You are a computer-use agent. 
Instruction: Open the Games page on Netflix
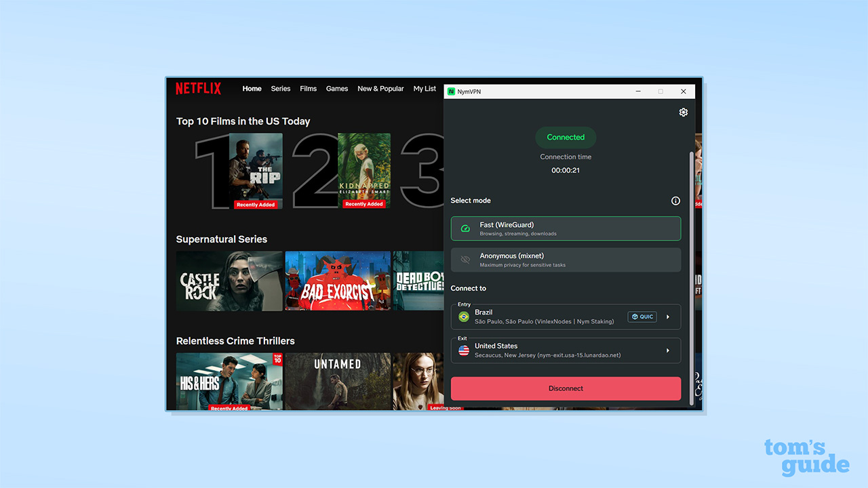point(336,88)
